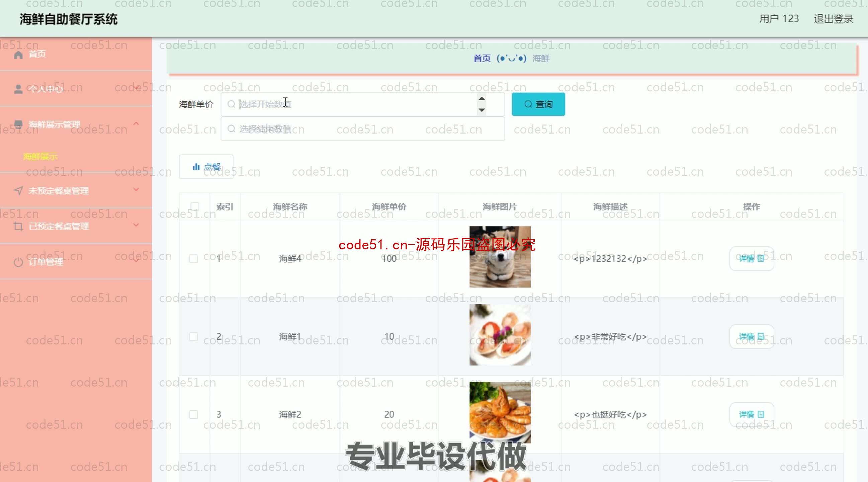This screenshot has height=482, width=868.
Task: Open the 已预定餐桌管理 menu
Action: pos(76,226)
